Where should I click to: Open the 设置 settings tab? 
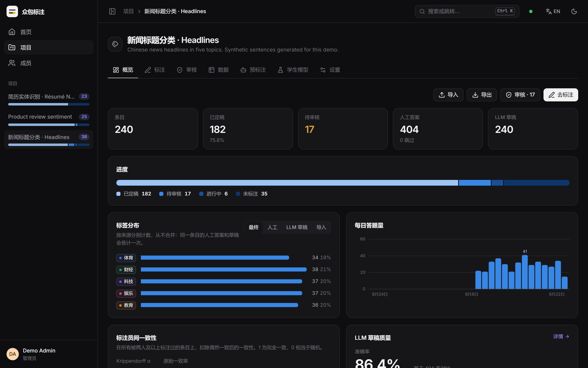click(330, 70)
